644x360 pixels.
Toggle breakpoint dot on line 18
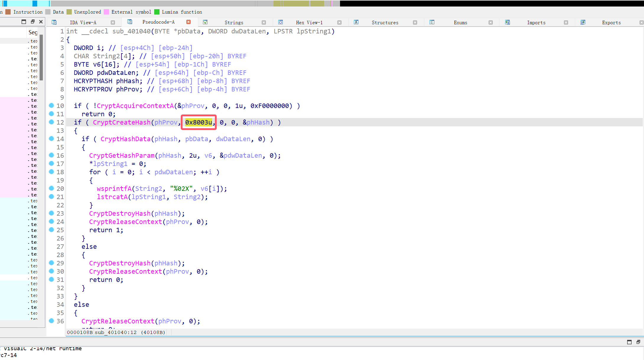pyautogui.click(x=51, y=172)
